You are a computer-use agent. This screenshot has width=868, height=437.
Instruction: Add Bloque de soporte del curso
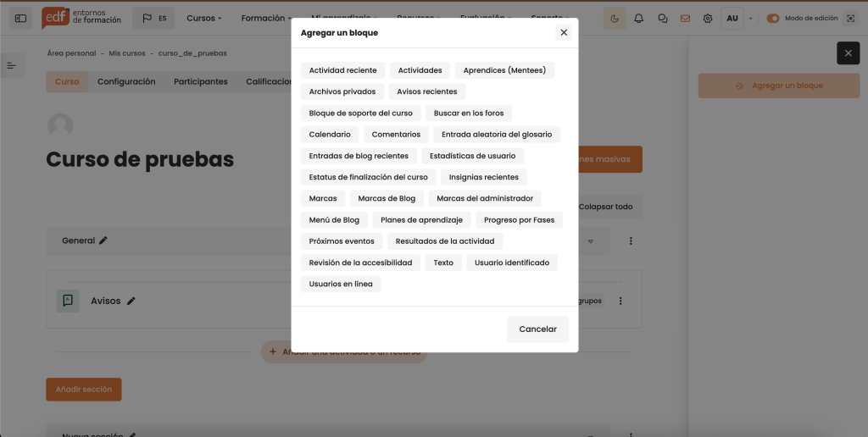(x=360, y=113)
